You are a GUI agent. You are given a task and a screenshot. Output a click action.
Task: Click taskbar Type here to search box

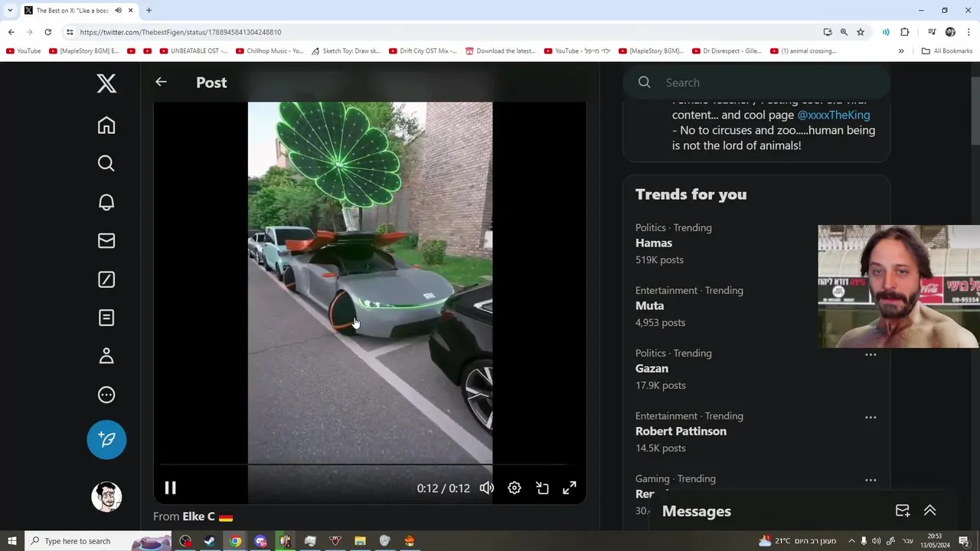coord(98,541)
